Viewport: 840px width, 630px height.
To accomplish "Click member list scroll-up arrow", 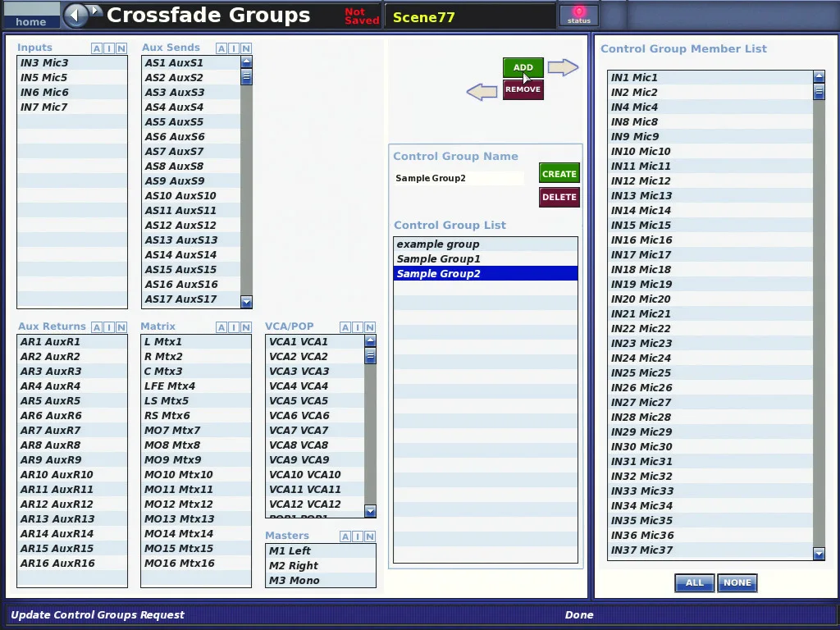I will tap(819, 77).
